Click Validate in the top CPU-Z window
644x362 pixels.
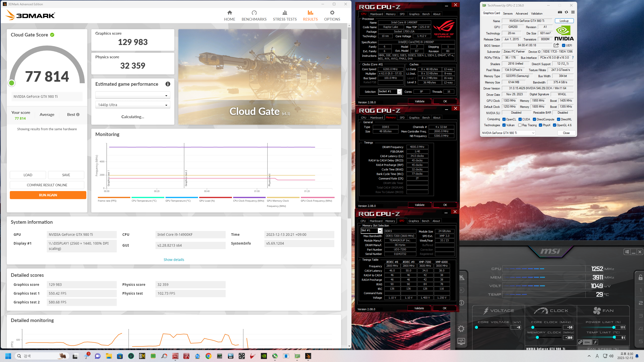420,101
